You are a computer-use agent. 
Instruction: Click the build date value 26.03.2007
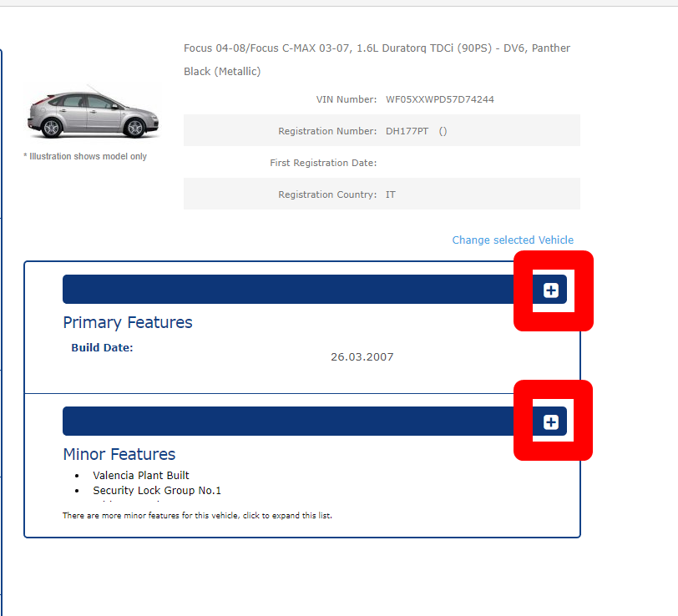[x=362, y=356]
